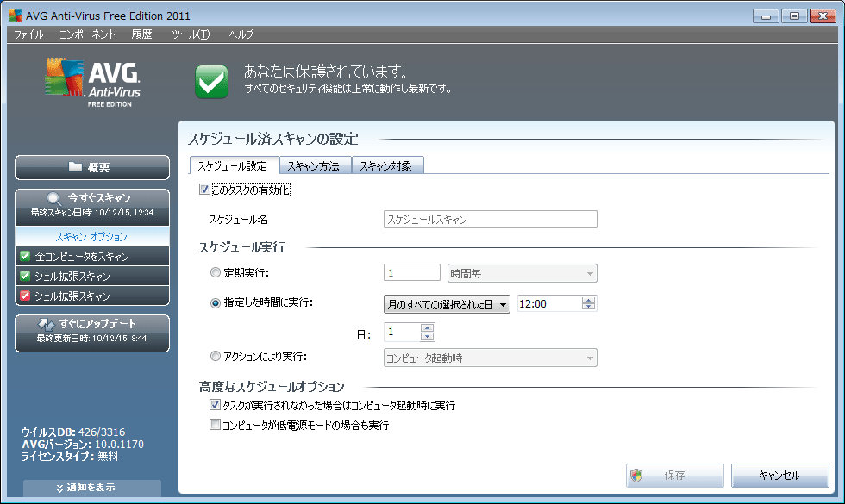Click the あなたは保護されています。 status text
Image resolution: width=845 pixels, height=504 pixels.
point(326,71)
